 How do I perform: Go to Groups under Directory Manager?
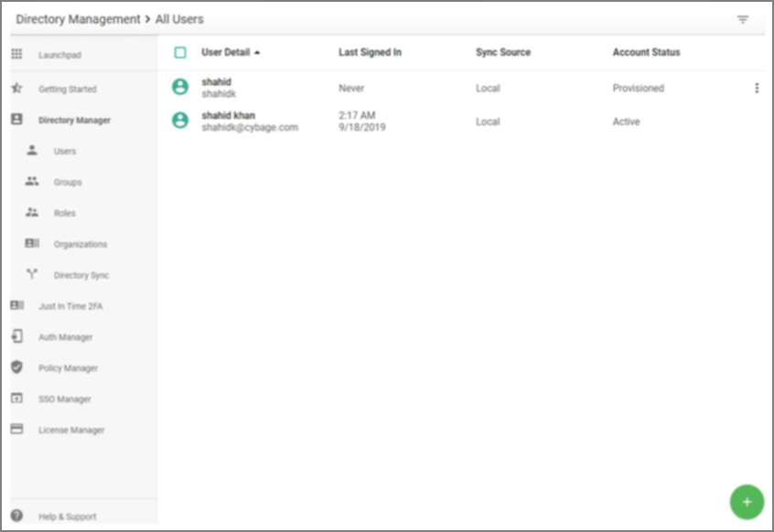click(x=68, y=183)
